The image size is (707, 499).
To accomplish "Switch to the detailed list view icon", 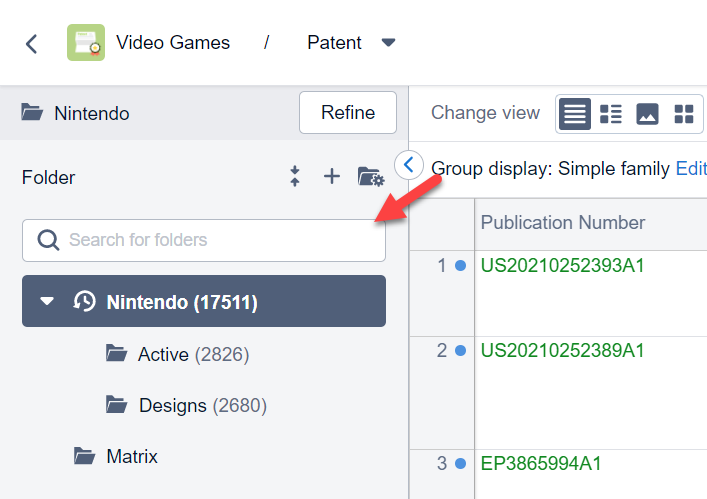I will click(x=611, y=114).
